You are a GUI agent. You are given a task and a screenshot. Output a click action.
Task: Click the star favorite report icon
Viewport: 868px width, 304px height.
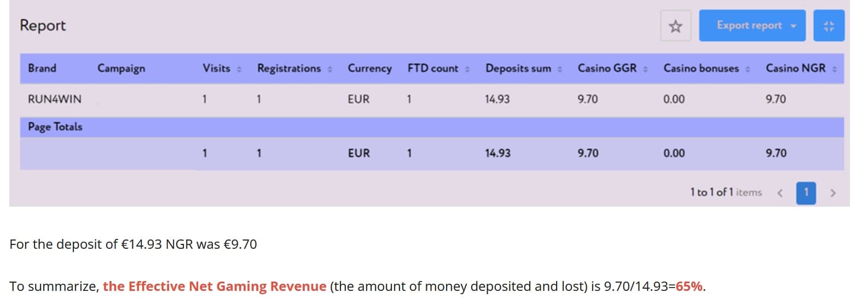tap(675, 26)
